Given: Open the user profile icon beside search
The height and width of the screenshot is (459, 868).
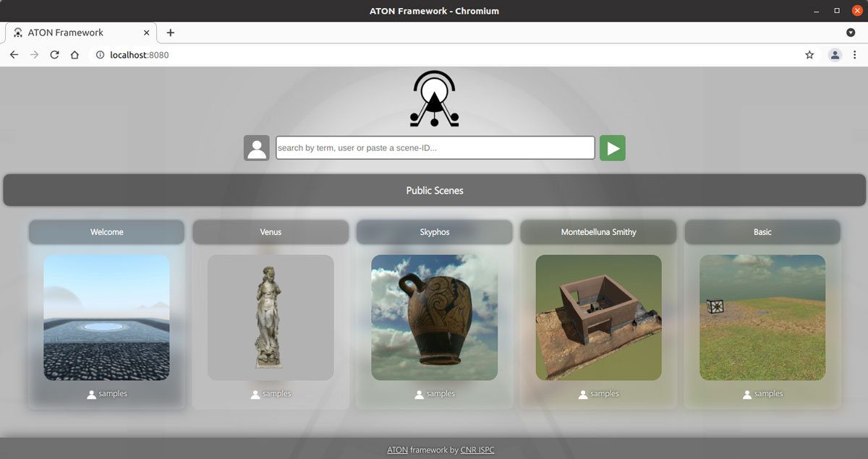Looking at the screenshot, I should 257,148.
